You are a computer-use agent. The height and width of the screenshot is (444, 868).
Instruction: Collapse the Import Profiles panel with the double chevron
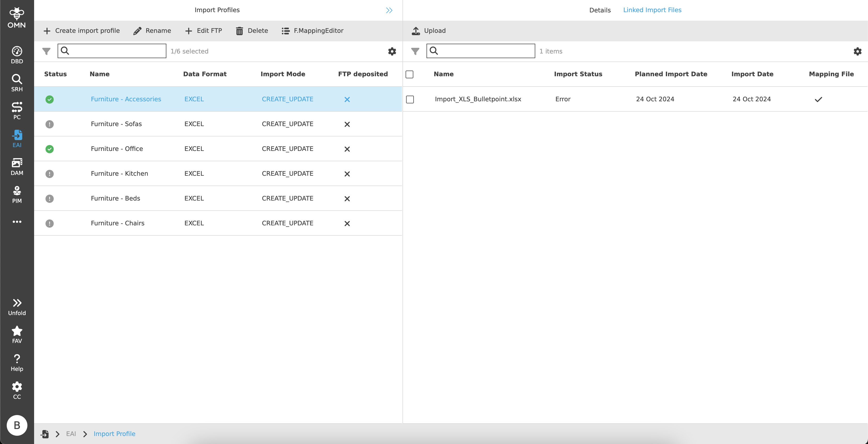click(x=389, y=10)
